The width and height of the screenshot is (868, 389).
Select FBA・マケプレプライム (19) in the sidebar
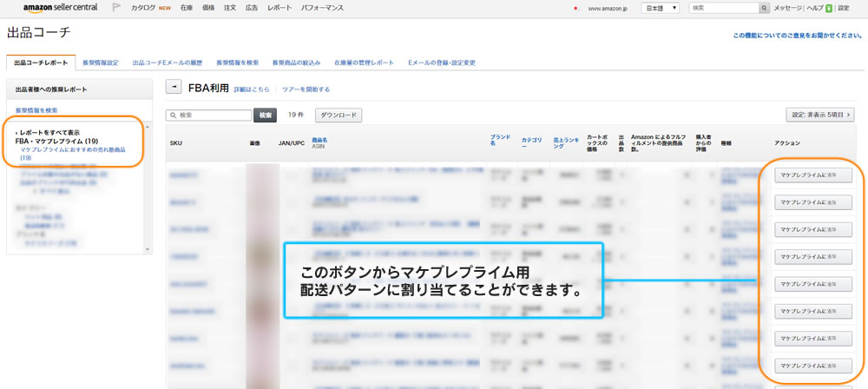[x=56, y=142]
